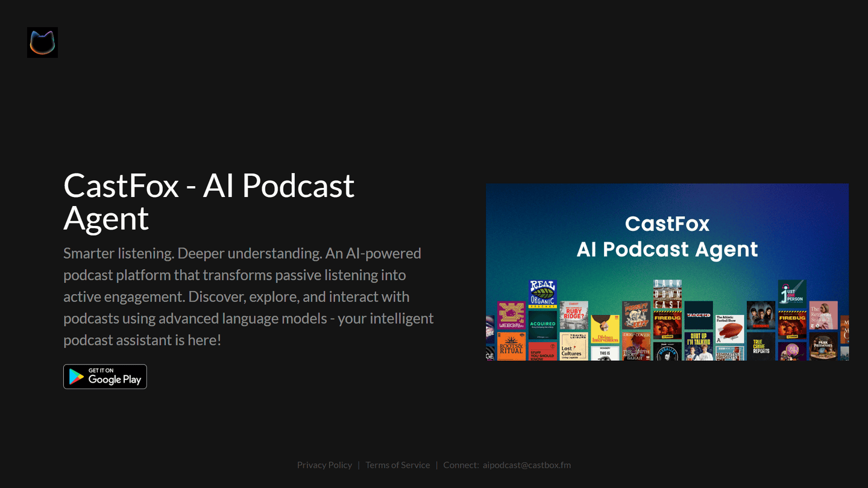Click the CastFox fox logo icon
The height and width of the screenshot is (488, 868).
(42, 42)
